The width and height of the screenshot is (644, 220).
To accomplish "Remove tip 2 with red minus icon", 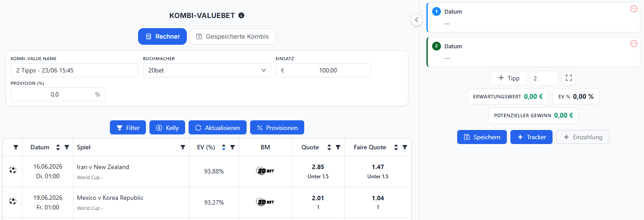I will [633, 43].
